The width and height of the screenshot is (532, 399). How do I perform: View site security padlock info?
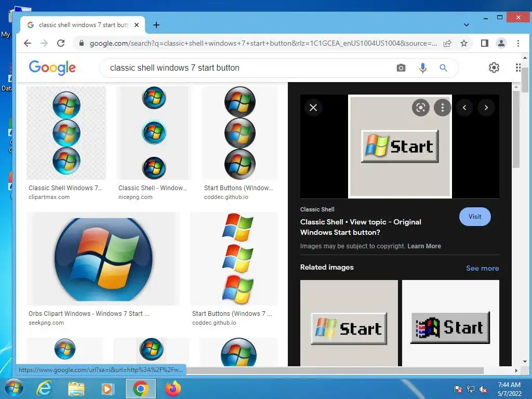pos(82,43)
